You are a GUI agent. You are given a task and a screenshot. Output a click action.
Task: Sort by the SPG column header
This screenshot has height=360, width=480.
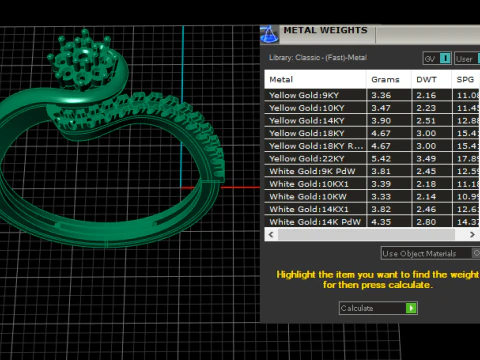(466, 79)
